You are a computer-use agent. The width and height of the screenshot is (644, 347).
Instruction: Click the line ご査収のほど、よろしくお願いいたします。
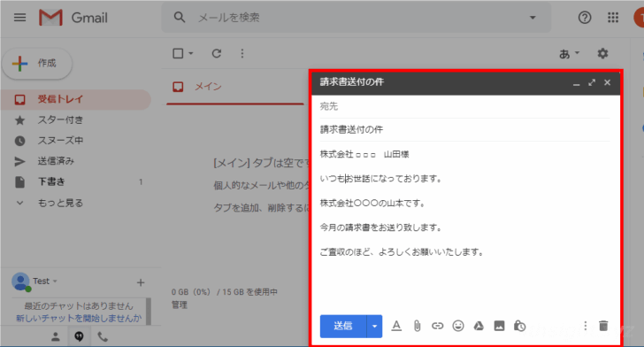(402, 251)
